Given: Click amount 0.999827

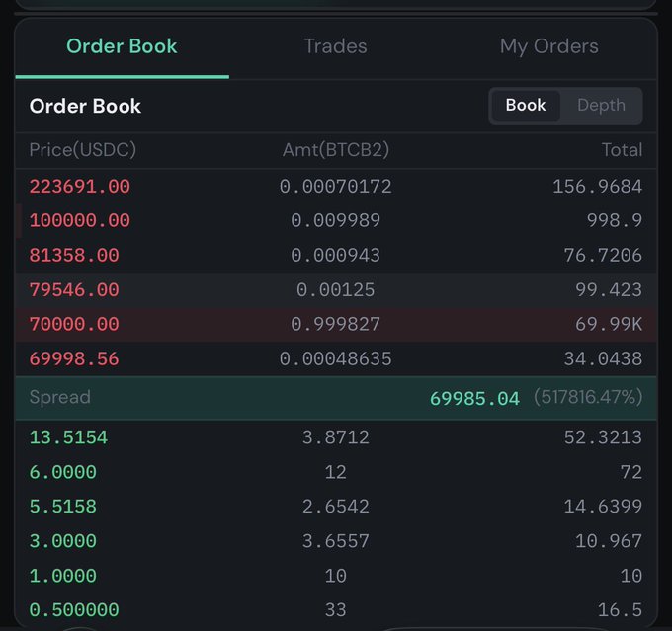Looking at the screenshot, I should (336, 324).
